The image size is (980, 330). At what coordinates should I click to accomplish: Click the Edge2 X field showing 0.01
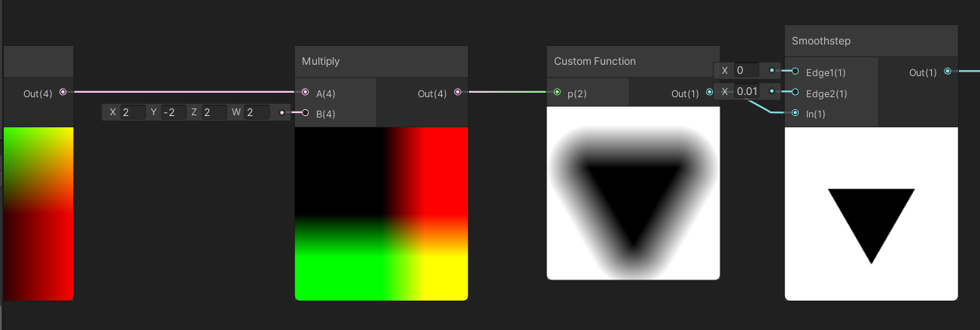[747, 92]
